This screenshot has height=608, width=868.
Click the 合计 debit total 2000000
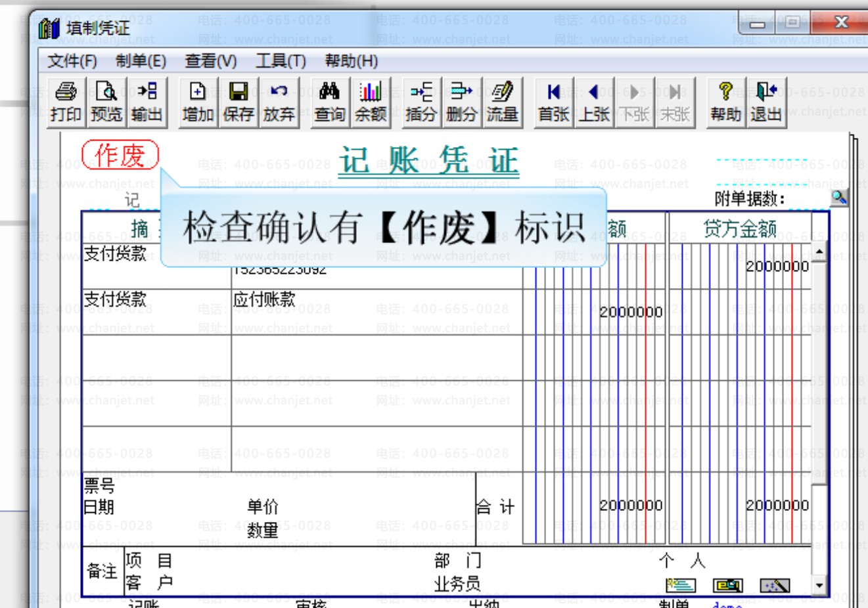coord(631,505)
